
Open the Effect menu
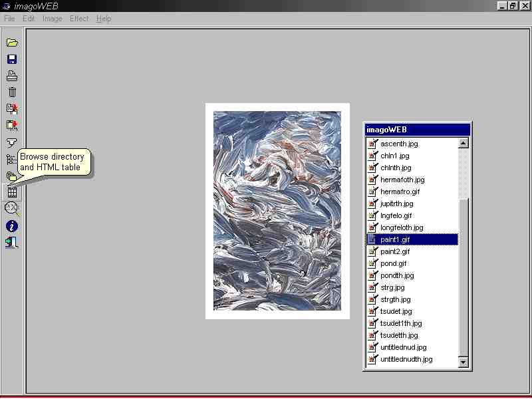coord(78,19)
